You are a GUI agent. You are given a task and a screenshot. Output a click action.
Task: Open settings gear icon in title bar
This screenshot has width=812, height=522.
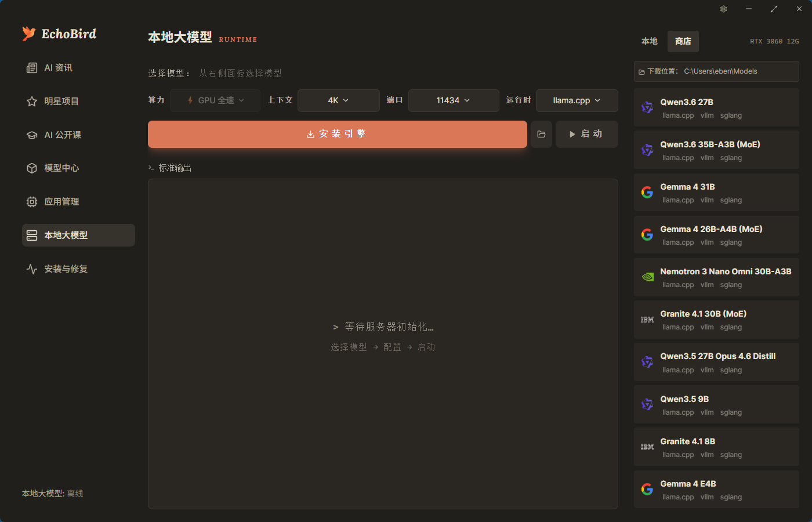(x=723, y=9)
